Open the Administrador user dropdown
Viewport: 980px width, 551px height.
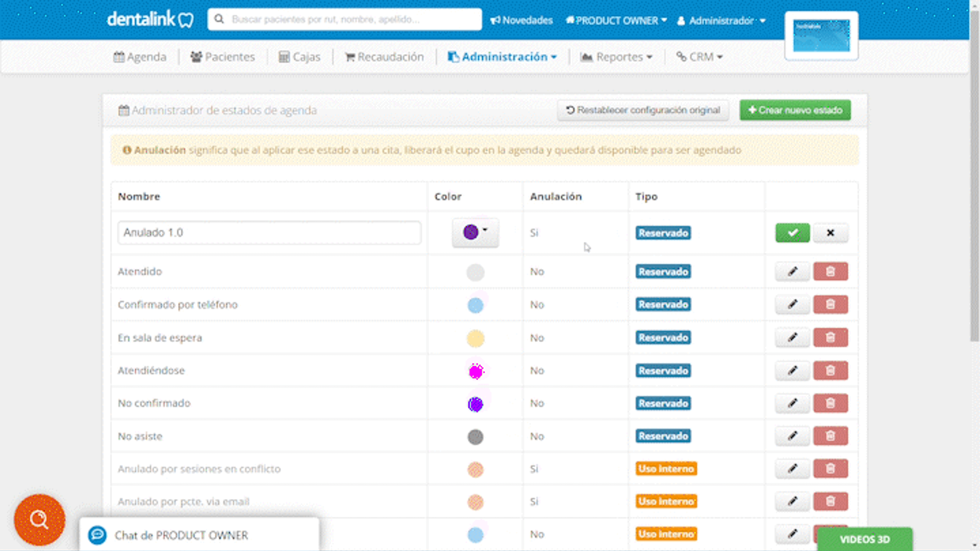(x=721, y=20)
